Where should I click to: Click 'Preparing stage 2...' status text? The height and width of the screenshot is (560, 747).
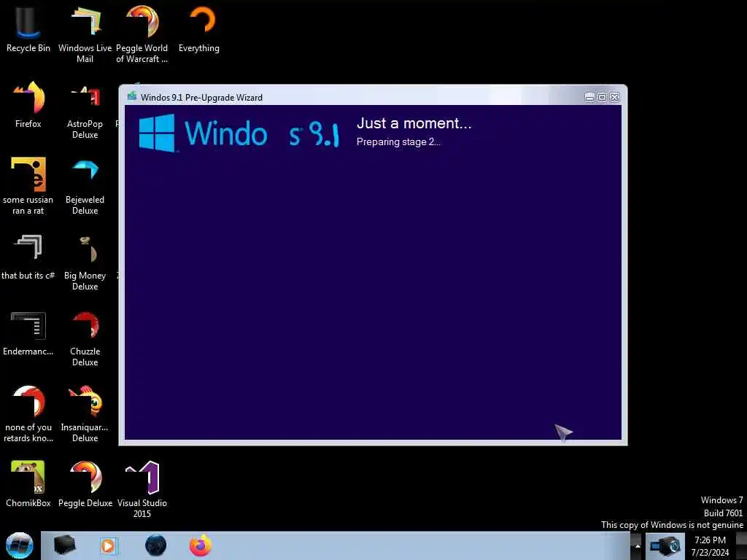[398, 142]
